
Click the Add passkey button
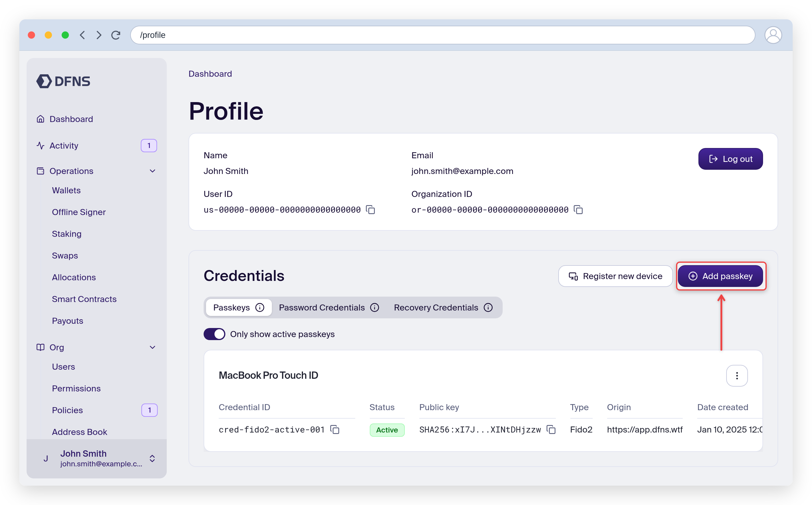pyautogui.click(x=720, y=276)
